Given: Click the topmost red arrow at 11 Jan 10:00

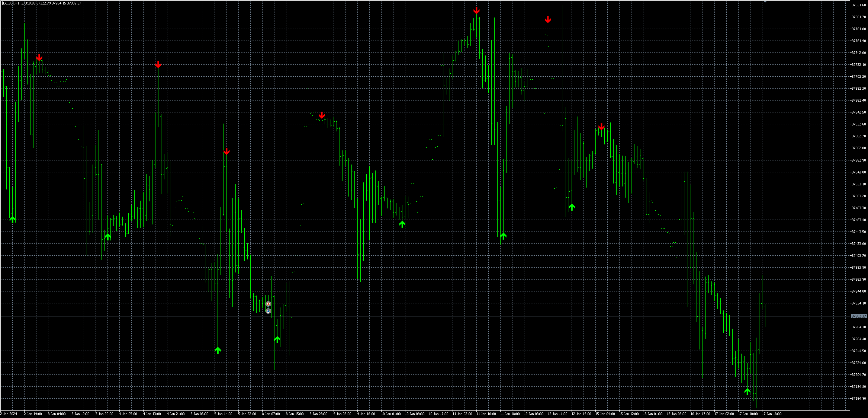Looking at the screenshot, I should [x=477, y=11].
